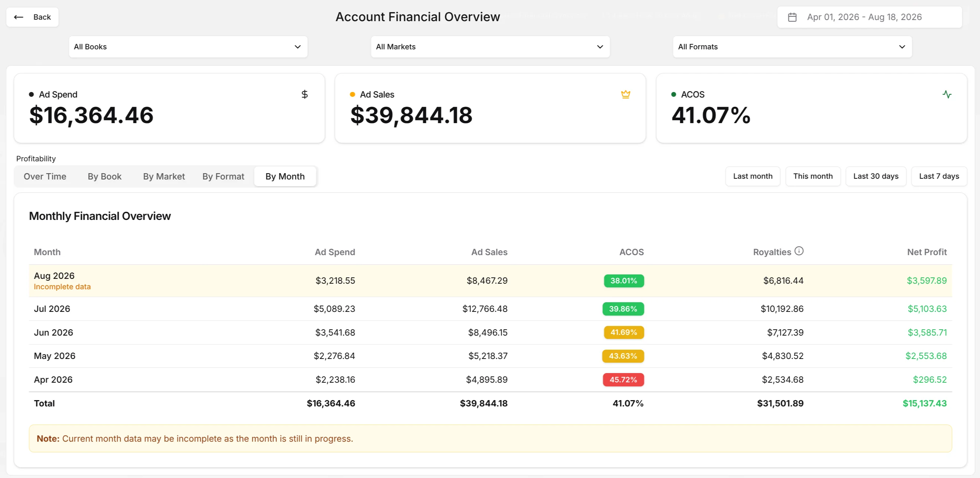This screenshot has height=478, width=980.
Task: Go back using the Back button
Action: coord(32,17)
